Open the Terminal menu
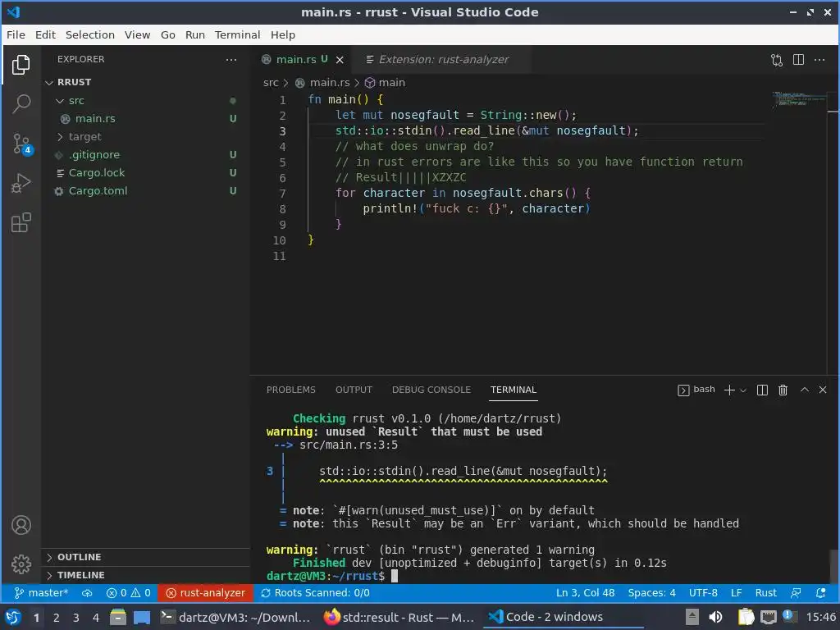Screen dimensions: 840x630 click(x=237, y=34)
